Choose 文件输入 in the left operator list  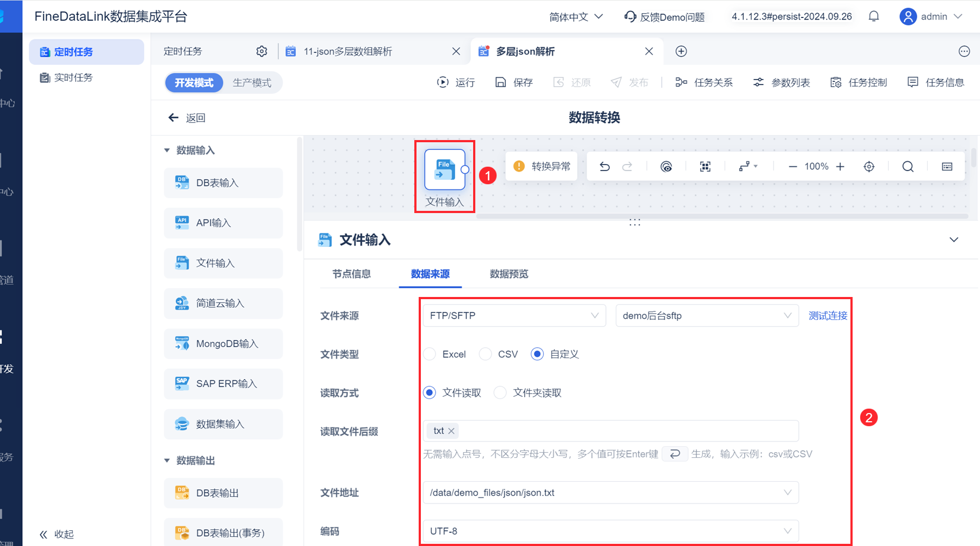pyautogui.click(x=223, y=263)
